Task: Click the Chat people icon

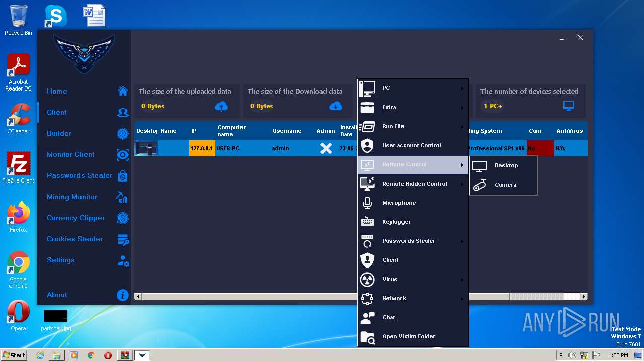Action: pos(367,317)
